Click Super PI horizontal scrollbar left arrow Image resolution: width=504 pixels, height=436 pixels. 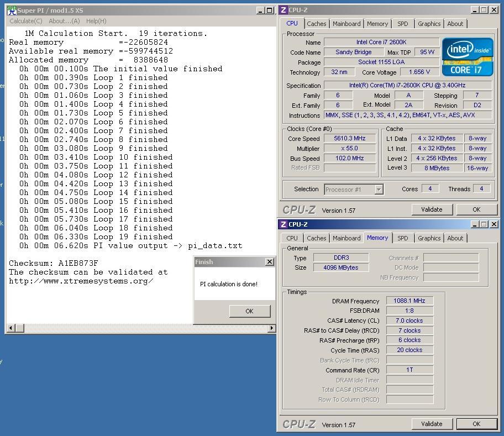(x=11, y=328)
